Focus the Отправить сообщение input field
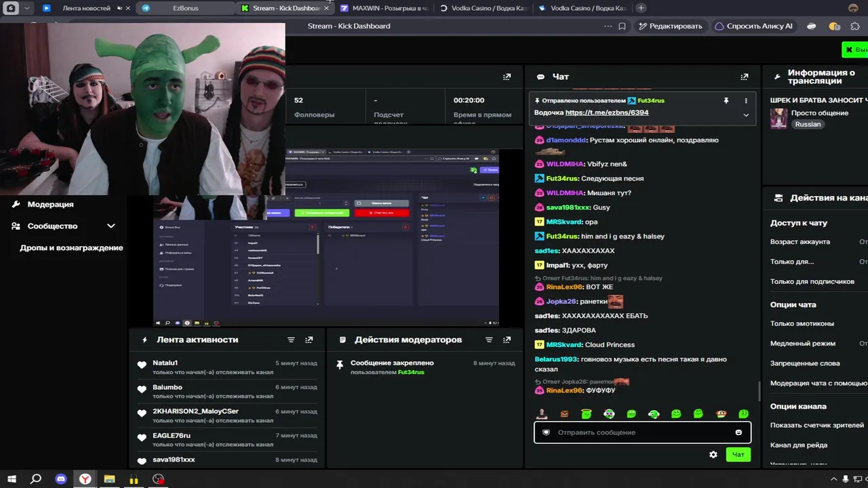Image resolution: width=868 pixels, height=488 pixels. 642,432
